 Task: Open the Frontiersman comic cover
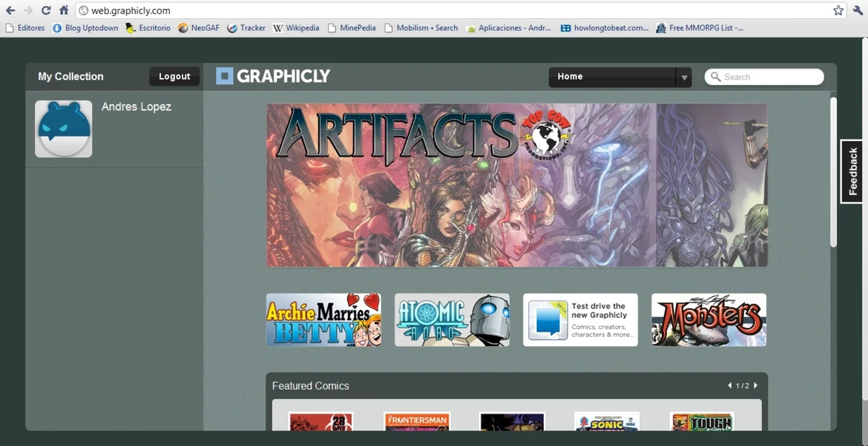coord(417,421)
